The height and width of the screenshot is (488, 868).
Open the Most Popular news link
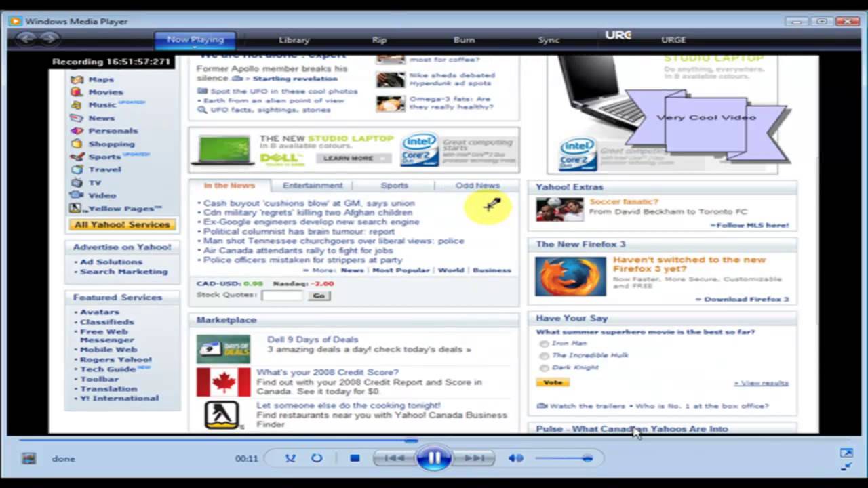point(401,270)
